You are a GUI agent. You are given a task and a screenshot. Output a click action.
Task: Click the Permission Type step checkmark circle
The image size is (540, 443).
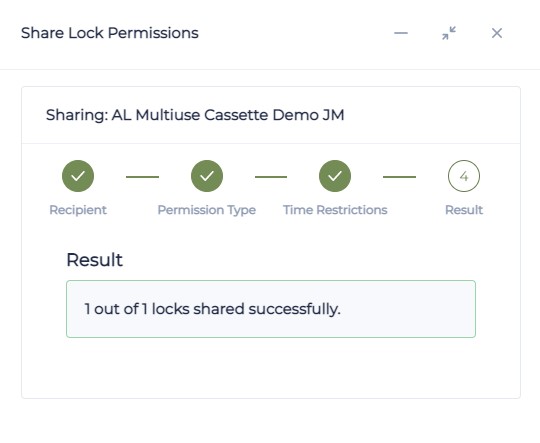pyautogui.click(x=207, y=176)
